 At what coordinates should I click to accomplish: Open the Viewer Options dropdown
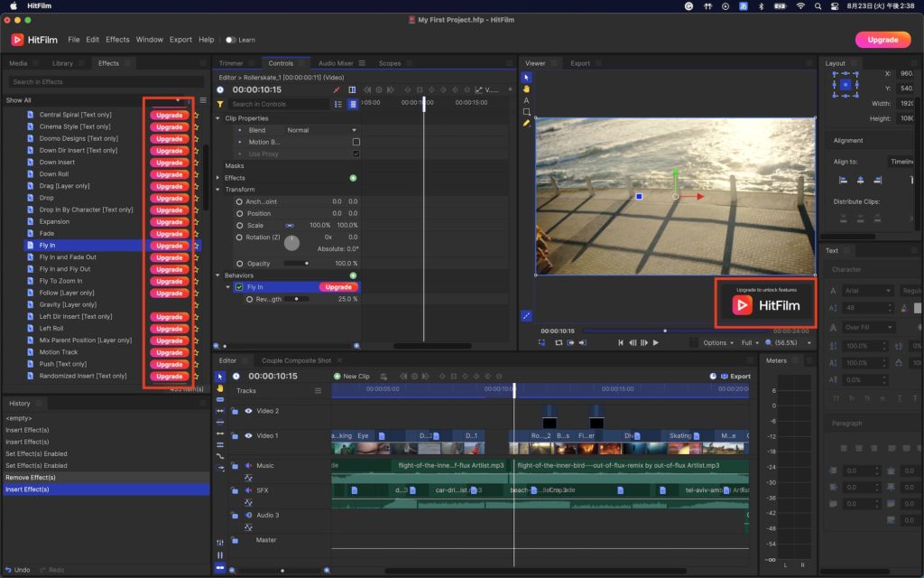717,343
